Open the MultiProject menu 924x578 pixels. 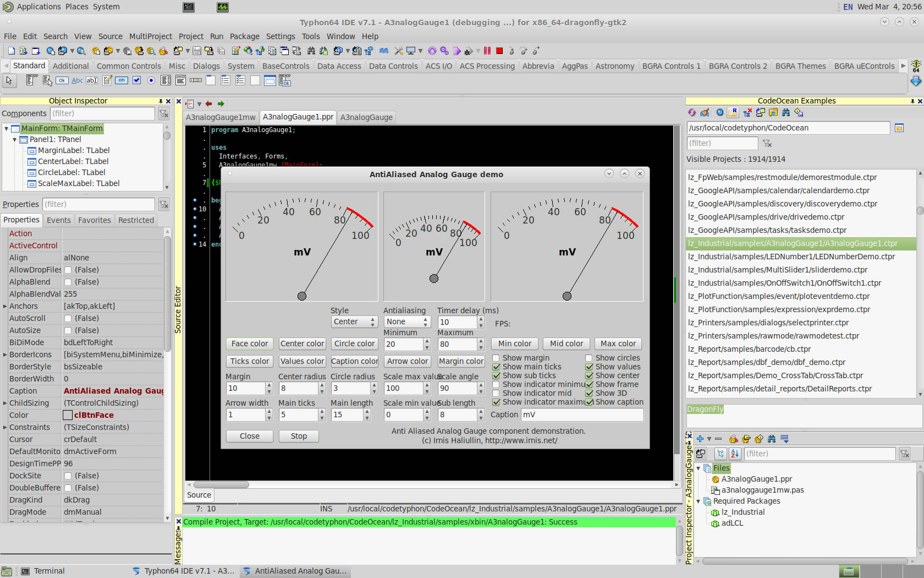[151, 36]
